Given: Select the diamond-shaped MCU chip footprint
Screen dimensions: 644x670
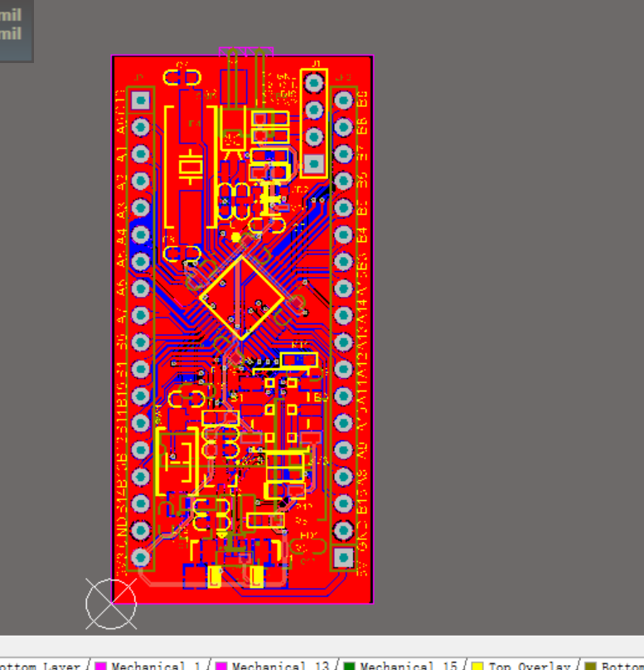Looking at the screenshot, I should (x=241, y=298).
